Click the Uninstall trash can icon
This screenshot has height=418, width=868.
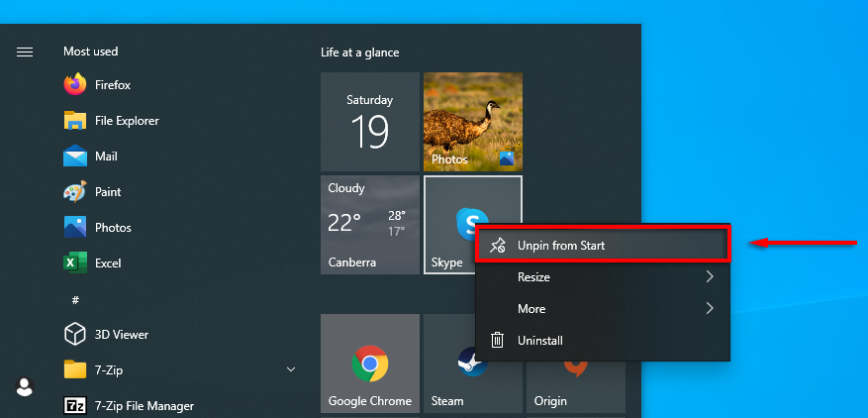[497, 340]
